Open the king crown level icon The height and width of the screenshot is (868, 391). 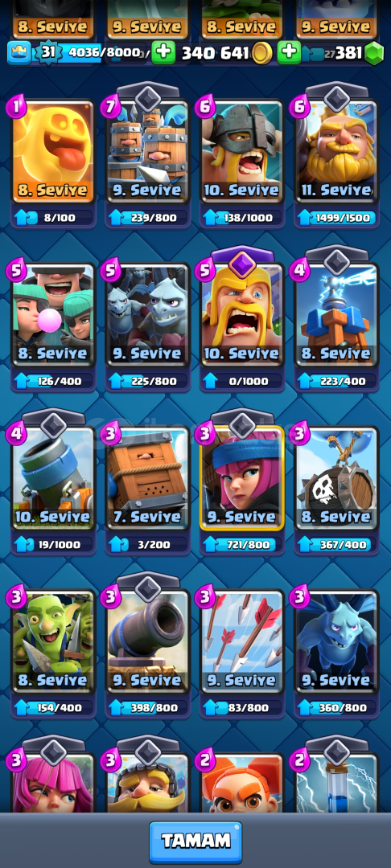pyautogui.click(x=19, y=52)
